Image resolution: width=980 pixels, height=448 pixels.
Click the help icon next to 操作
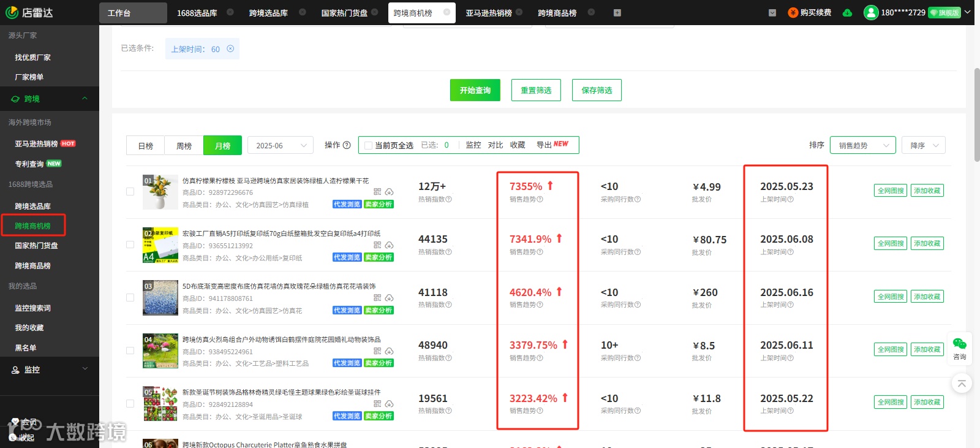347,145
